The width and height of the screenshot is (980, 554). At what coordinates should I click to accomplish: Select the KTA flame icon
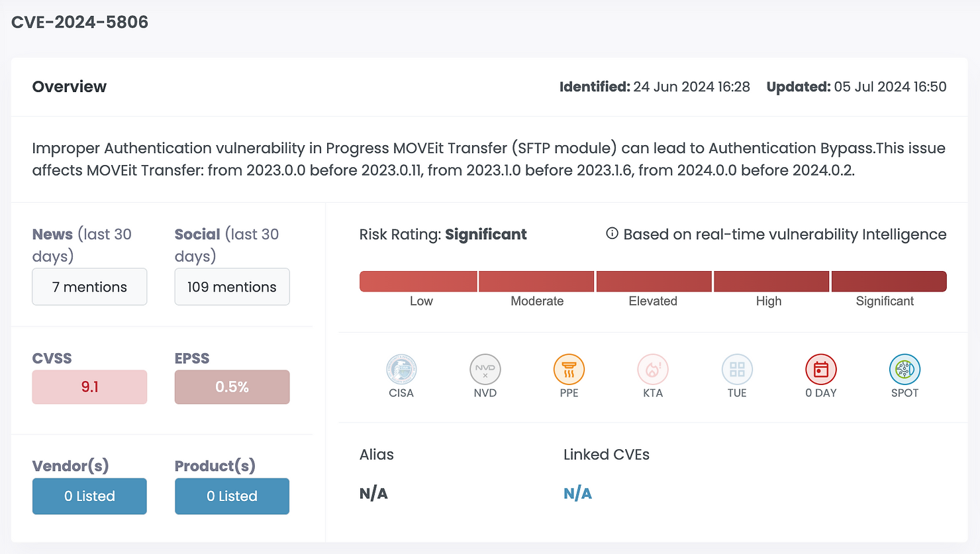[x=653, y=370]
